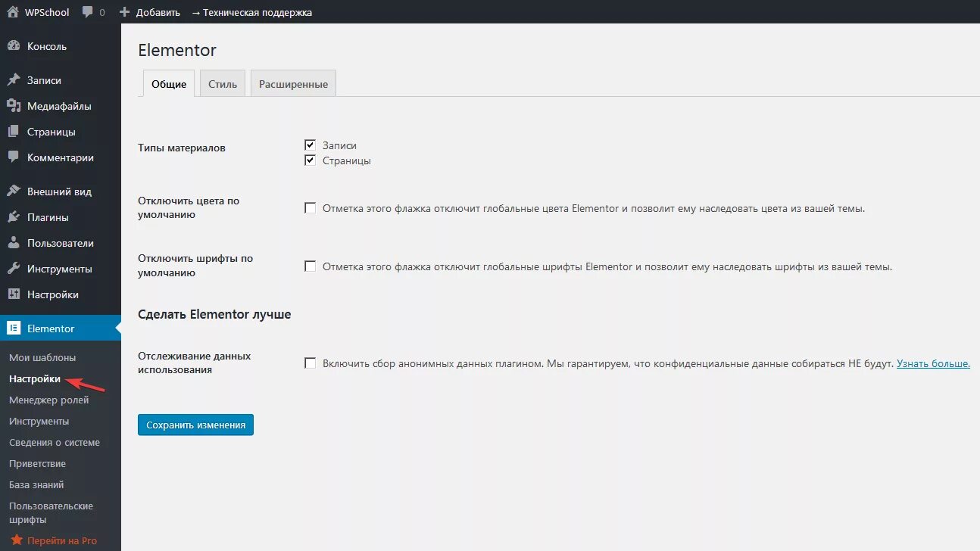
Task: Click the Пользователи user icon
Action: tap(14, 243)
